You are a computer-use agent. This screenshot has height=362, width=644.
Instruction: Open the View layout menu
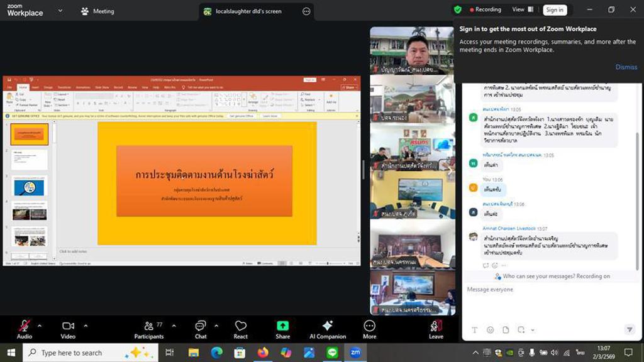coord(522,9)
